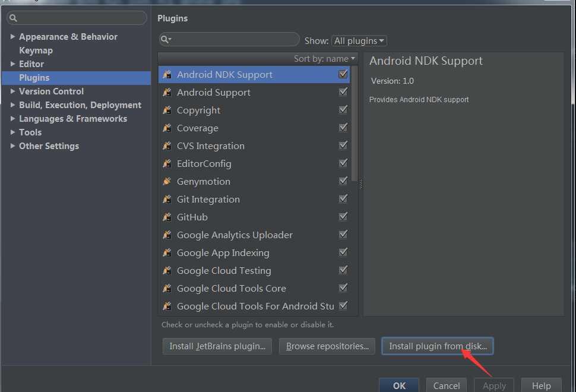Click the settings search input field
The image size is (576, 392).
click(x=77, y=18)
